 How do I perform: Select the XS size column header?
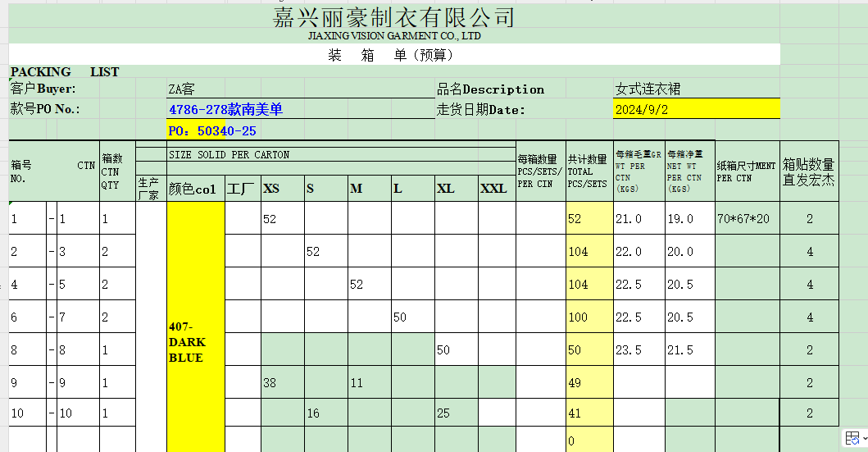pos(271,189)
